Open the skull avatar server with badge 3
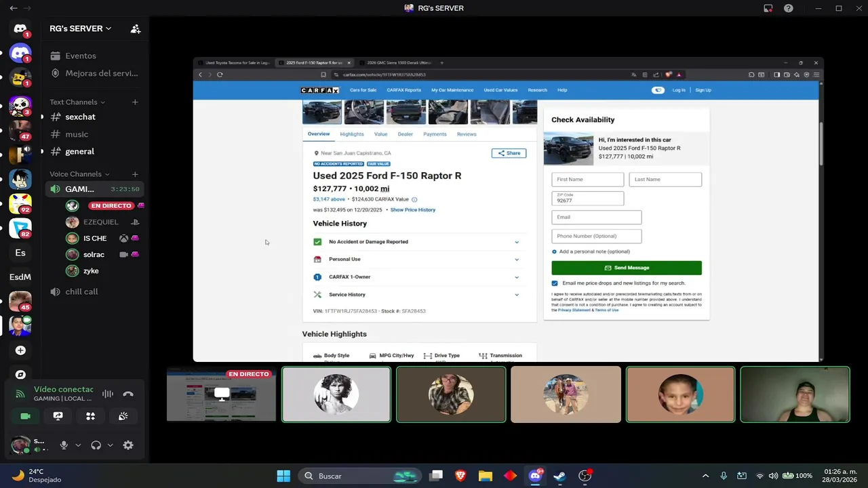Viewport: 868px width, 488px height. [x=20, y=105]
